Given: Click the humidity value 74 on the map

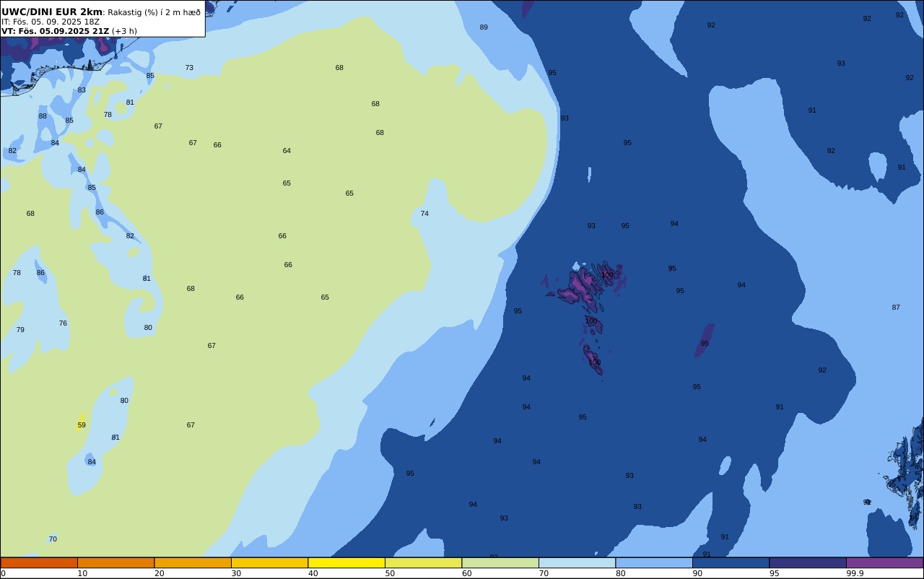Looking at the screenshot, I should coord(424,214).
